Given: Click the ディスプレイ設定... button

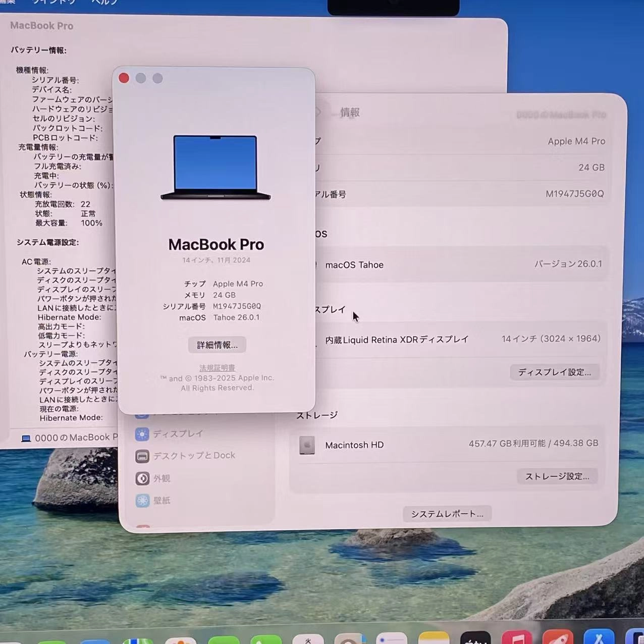Looking at the screenshot, I should (x=554, y=372).
